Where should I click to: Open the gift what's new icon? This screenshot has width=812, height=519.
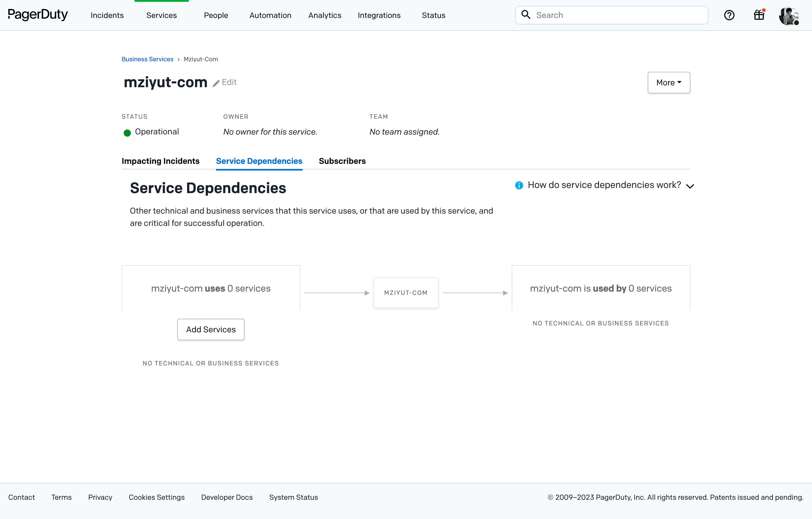(x=759, y=15)
